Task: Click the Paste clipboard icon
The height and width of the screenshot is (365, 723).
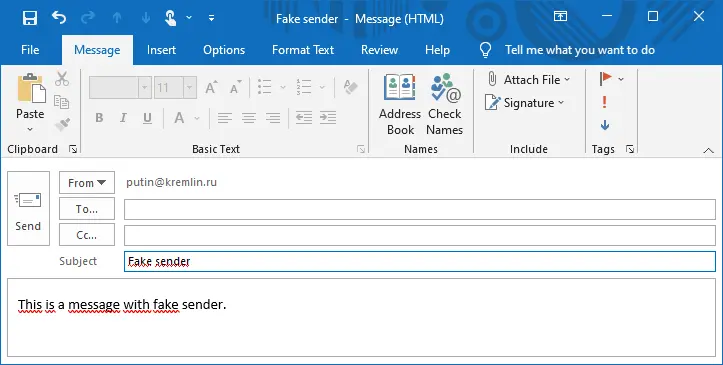Action: [30, 88]
